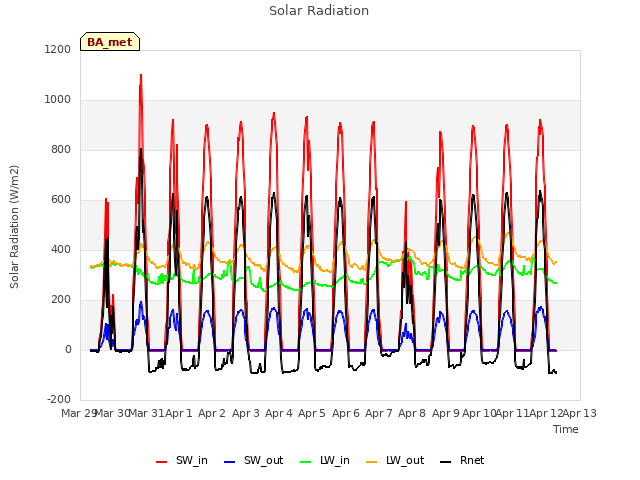Screen dimensions: 640x480
Task: Click the black Rnet legend swatch
Action: click(446, 462)
